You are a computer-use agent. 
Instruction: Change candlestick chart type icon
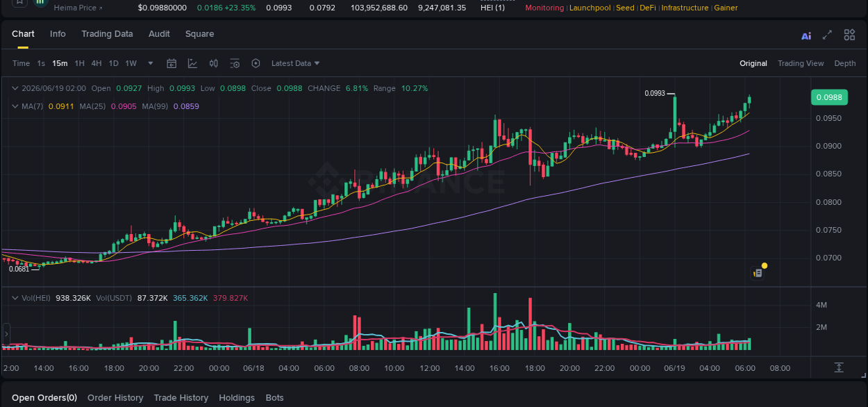click(214, 63)
